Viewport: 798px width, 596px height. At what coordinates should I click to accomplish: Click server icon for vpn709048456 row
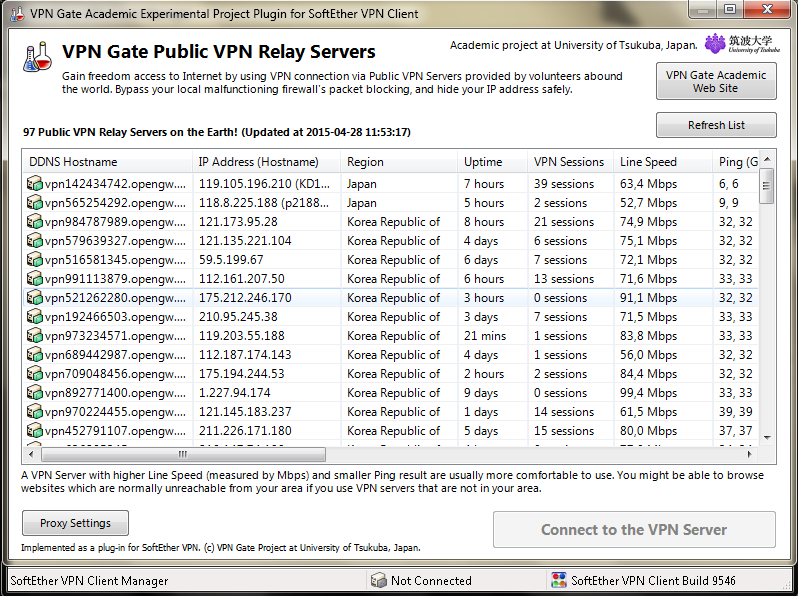click(35, 374)
